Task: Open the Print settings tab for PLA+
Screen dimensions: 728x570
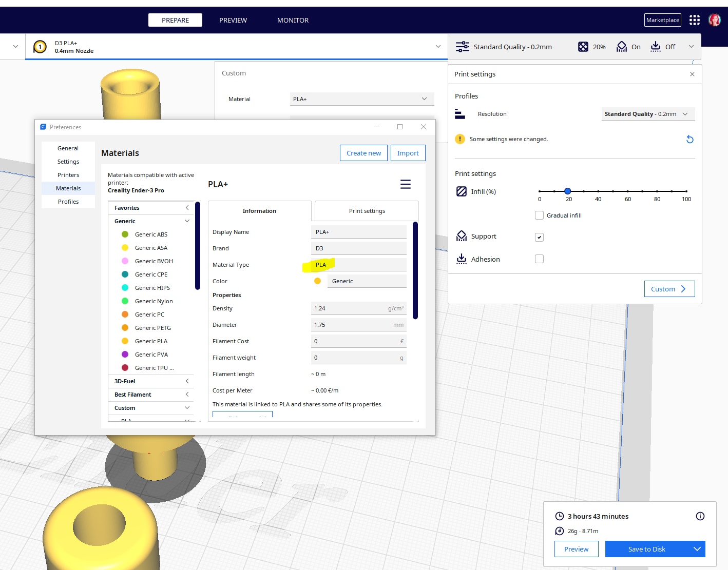Action: [366, 210]
